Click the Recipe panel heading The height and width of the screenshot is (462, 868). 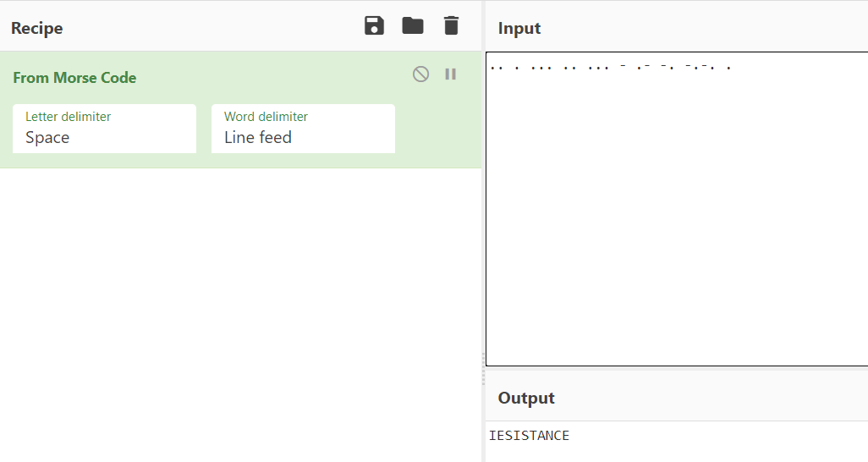click(x=37, y=28)
